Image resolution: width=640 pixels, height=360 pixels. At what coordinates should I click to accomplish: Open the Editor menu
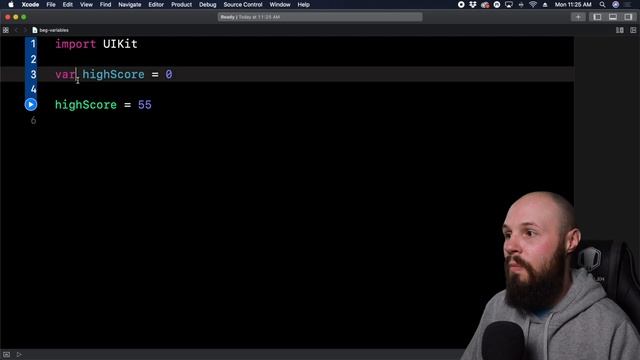(156, 4)
